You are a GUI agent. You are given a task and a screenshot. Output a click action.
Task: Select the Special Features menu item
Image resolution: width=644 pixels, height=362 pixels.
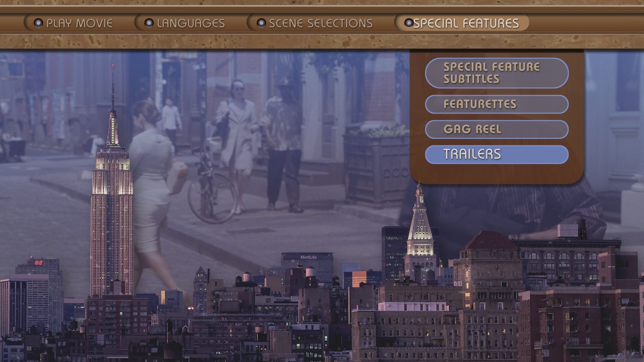[462, 23]
